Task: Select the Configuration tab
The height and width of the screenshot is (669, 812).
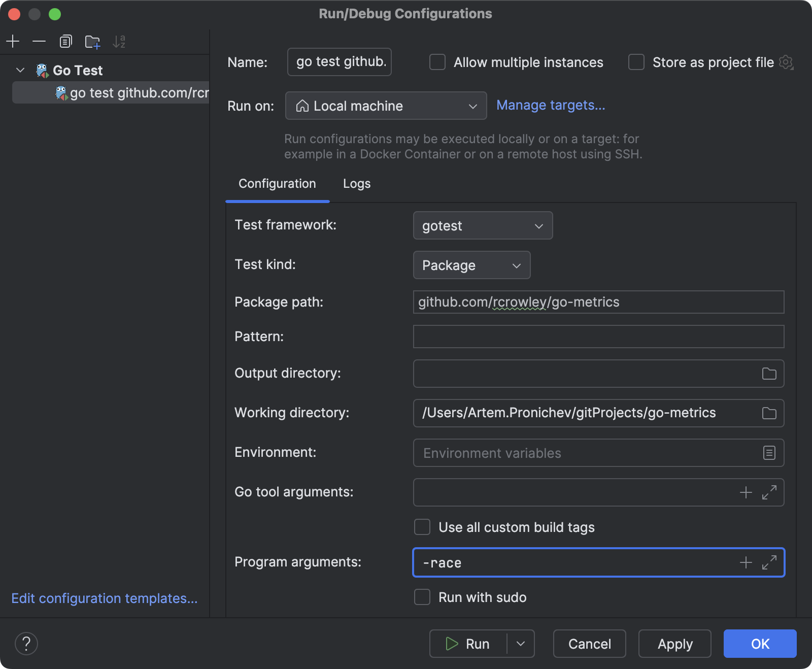Action: (x=277, y=184)
